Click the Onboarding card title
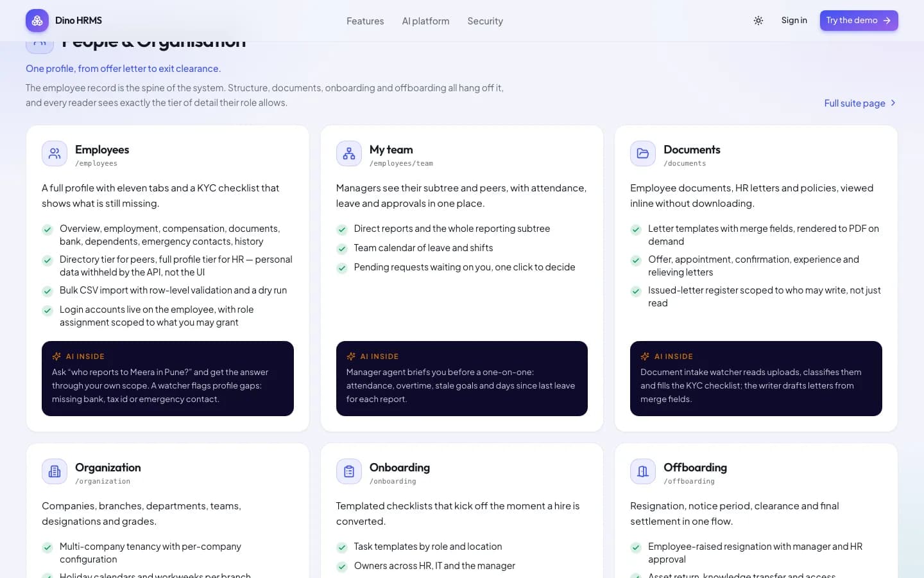This screenshot has height=578, width=924. [x=400, y=468]
